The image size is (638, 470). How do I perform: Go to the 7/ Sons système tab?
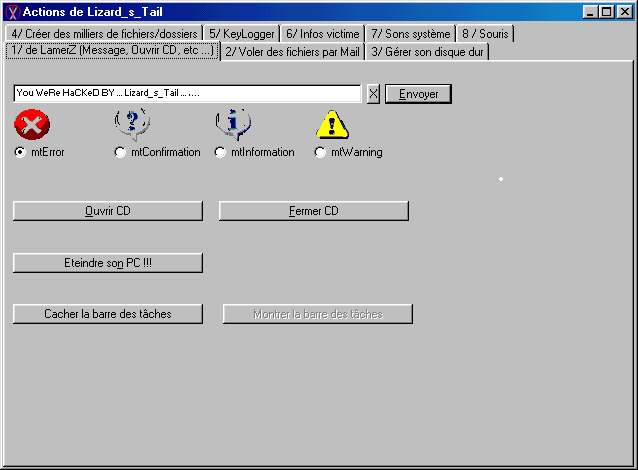click(410, 33)
